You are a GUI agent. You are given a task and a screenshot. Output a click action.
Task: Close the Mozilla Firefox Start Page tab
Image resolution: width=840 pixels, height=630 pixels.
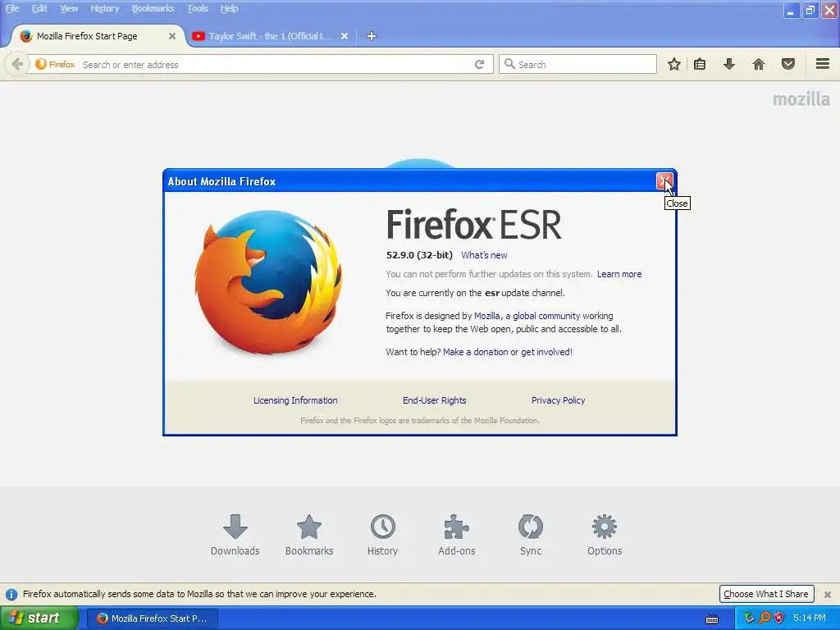pos(172,36)
